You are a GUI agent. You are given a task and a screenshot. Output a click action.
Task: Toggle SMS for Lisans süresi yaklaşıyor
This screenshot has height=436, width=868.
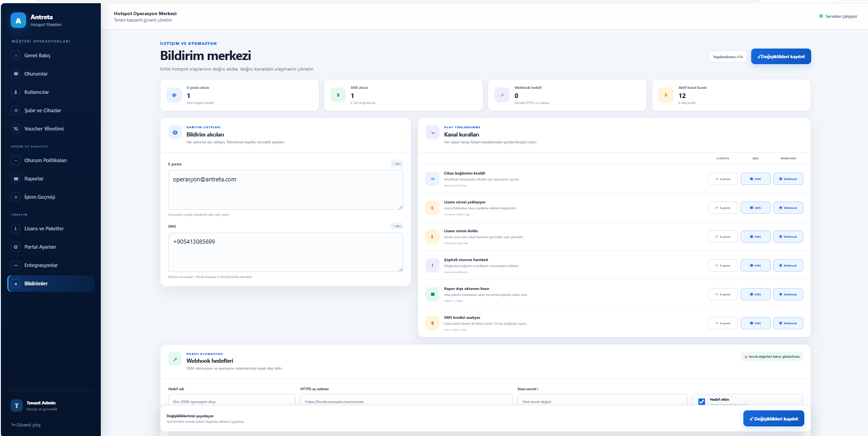pos(755,208)
